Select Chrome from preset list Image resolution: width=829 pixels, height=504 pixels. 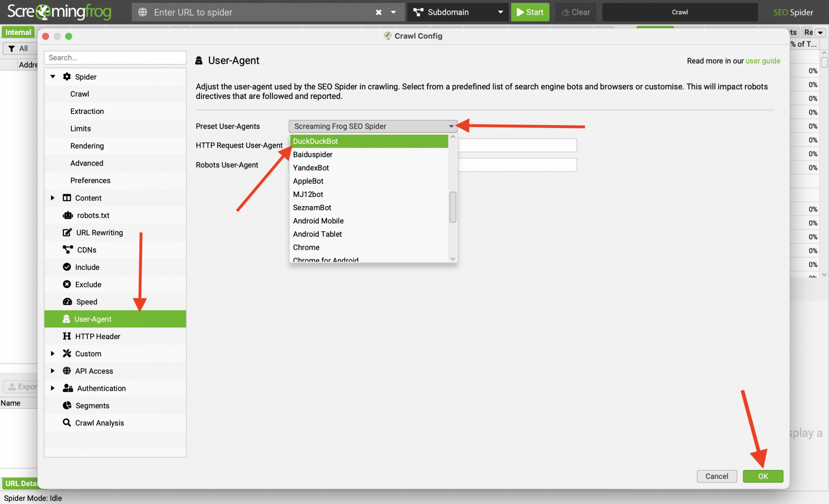pyautogui.click(x=369, y=248)
